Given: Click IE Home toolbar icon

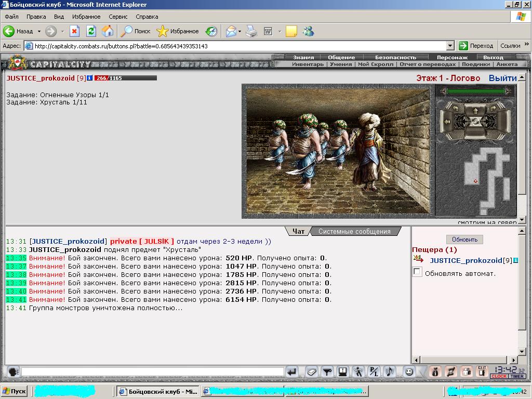Looking at the screenshot, I should pyautogui.click(x=108, y=31).
